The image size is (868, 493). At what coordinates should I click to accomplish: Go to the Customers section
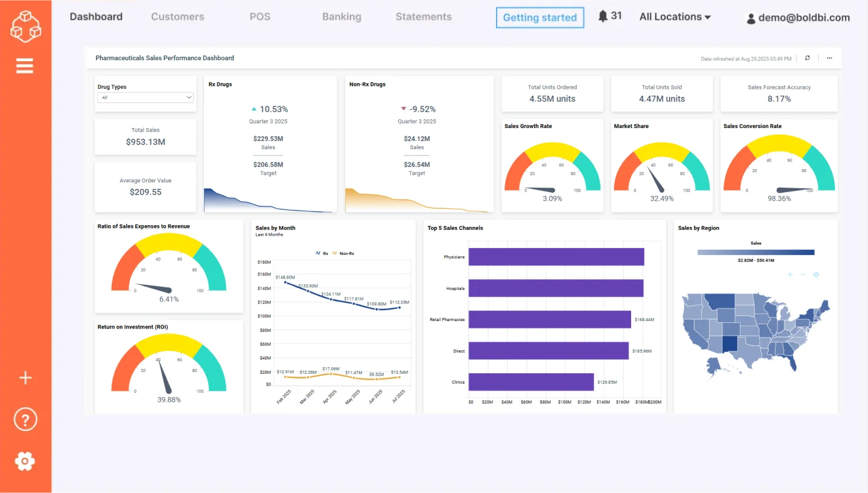pyautogui.click(x=177, y=16)
